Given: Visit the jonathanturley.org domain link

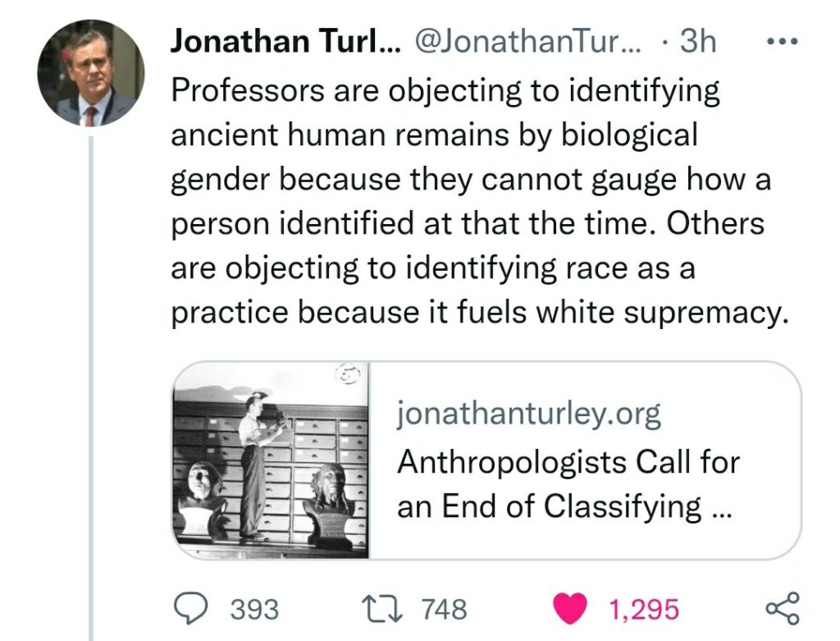Looking at the screenshot, I should (x=528, y=415).
